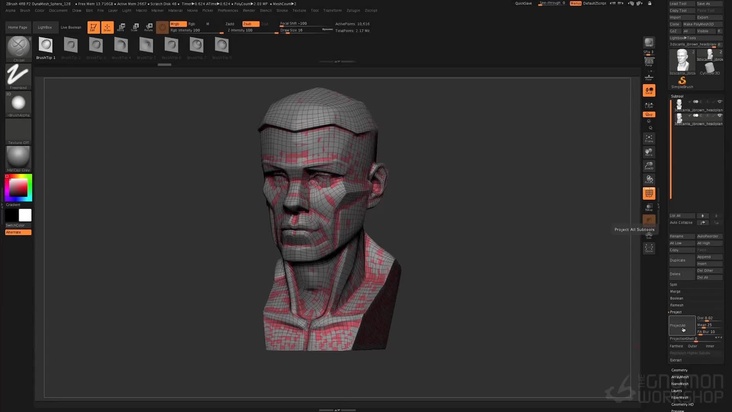
Task: Open the Alpha menu
Action: point(10,10)
